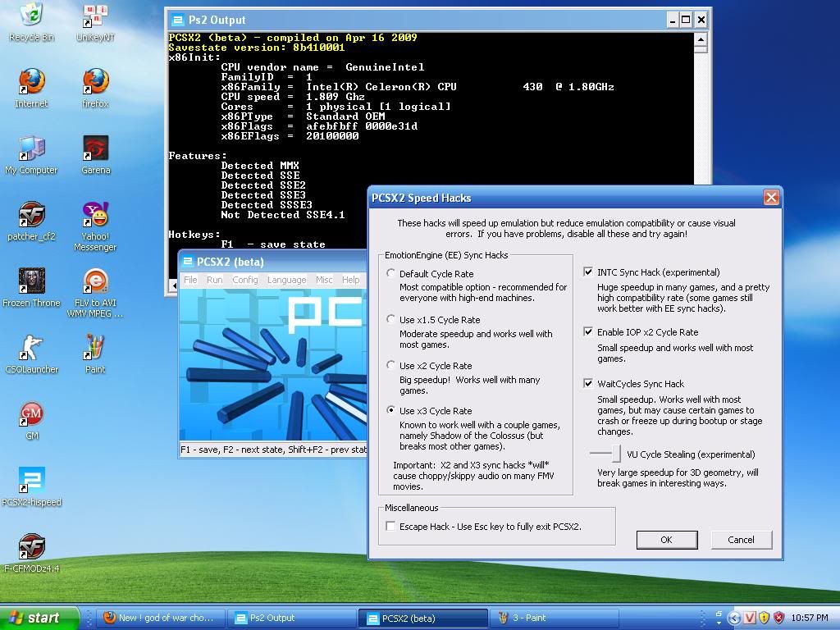The height and width of the screenshot is (630, 840).
Task: Open the Config menu in PCSX2
Action: [x=244, y=280]
